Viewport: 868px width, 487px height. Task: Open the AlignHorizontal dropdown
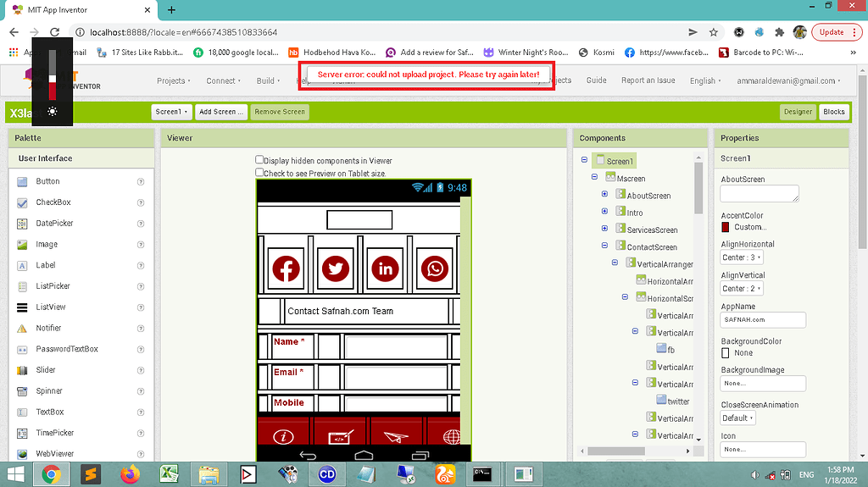tap(742, 257)
